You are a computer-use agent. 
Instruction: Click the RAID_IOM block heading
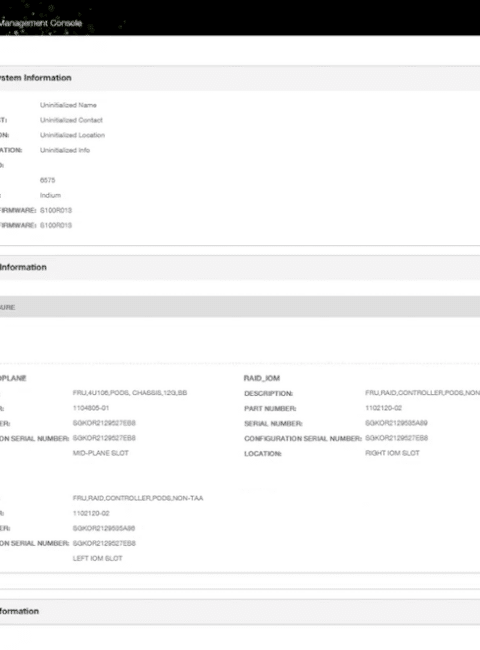pos(262,378)
